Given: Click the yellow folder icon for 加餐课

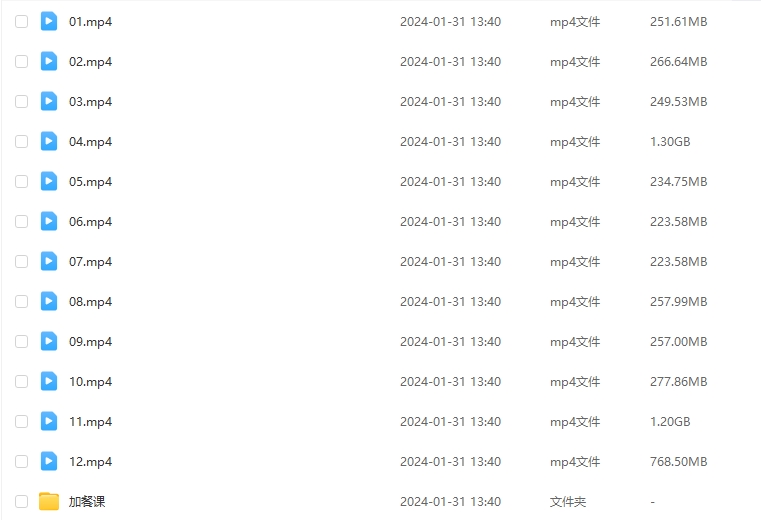Looking at the screenshot, I should [x=49, y=502].
